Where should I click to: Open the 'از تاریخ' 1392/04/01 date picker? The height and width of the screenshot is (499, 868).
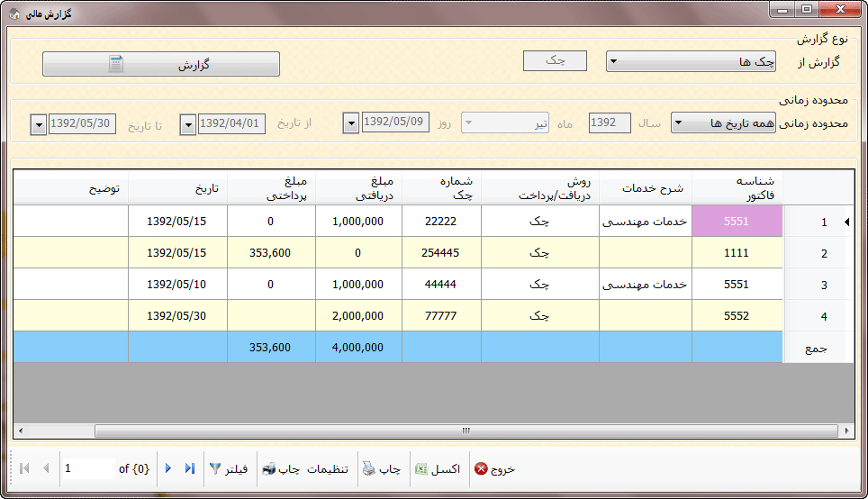pyautogui.click(x=188, y=124)
